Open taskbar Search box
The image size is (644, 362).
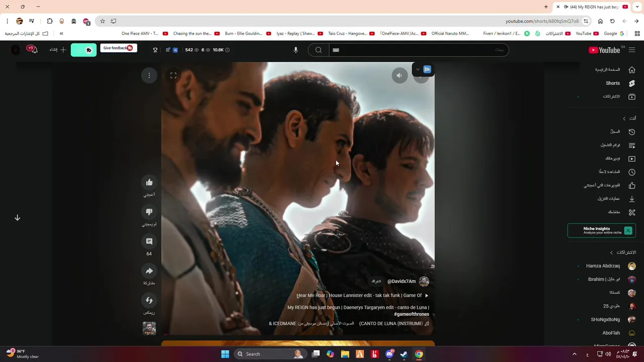270,354
